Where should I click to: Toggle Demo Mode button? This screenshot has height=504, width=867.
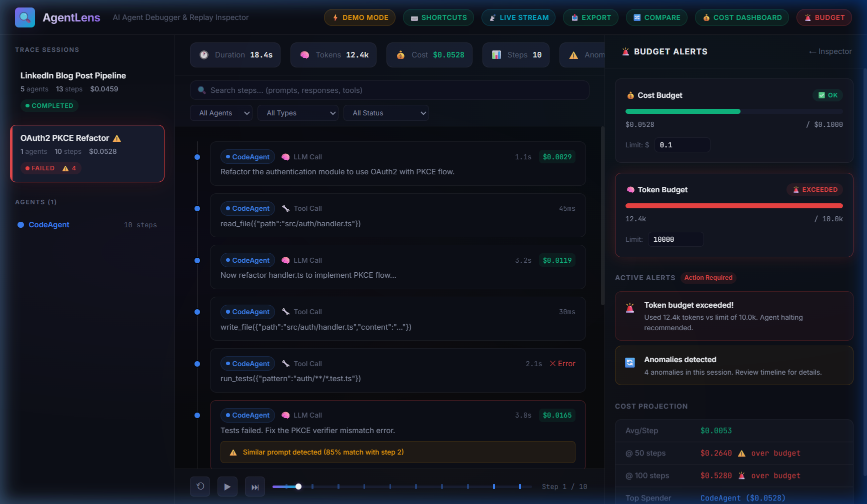point(360,17)
